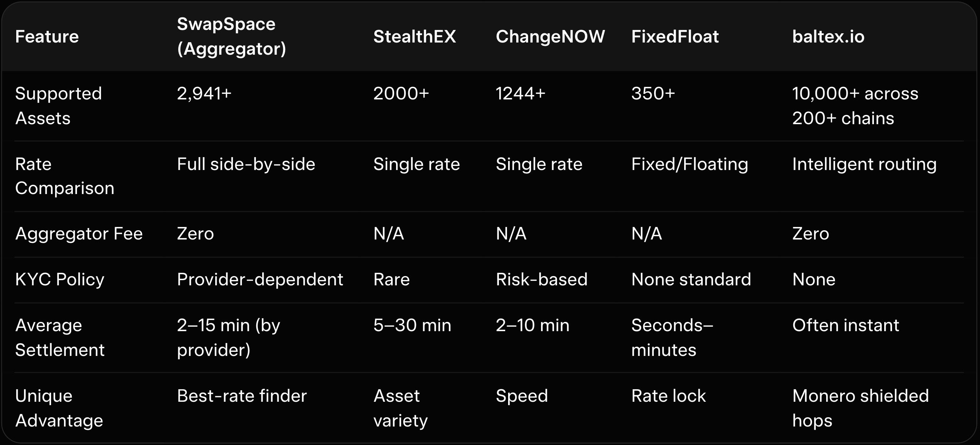Select the ChangeNOW column header
Screen dimensions: 980x445
pyautogui.click(x=550, y=37)
